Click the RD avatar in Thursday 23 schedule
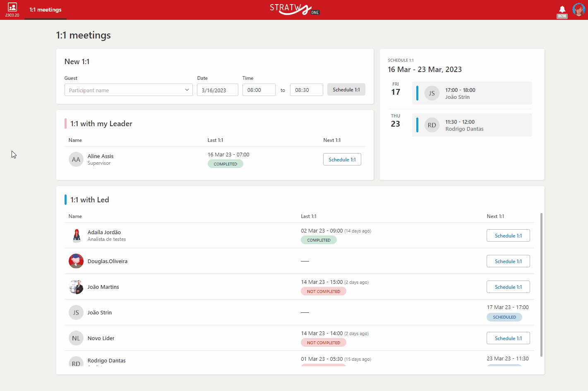 [x=432, y=125]
